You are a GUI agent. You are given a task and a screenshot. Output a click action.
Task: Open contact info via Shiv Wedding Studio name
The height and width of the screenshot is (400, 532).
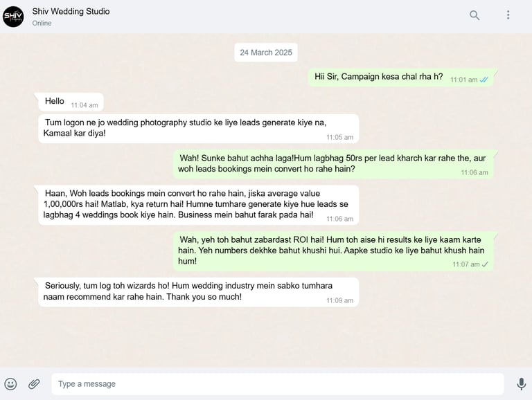tap(71, 11)
